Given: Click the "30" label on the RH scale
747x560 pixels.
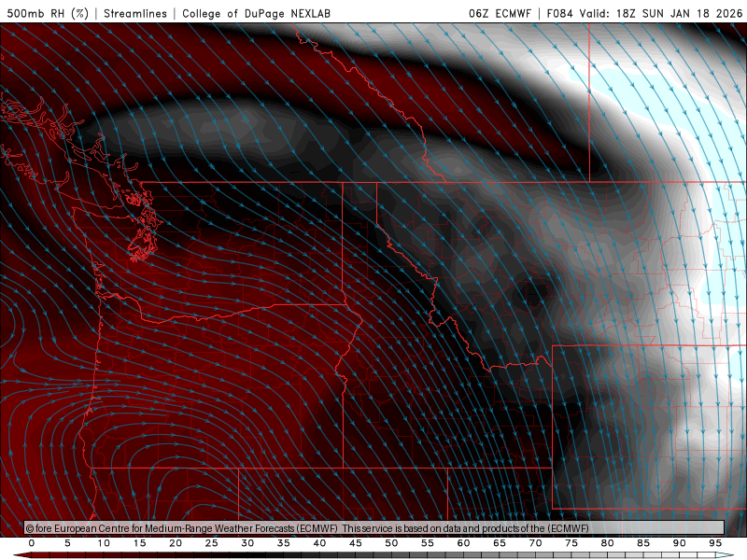Looking at the screenshot, I should pos(247,543).
